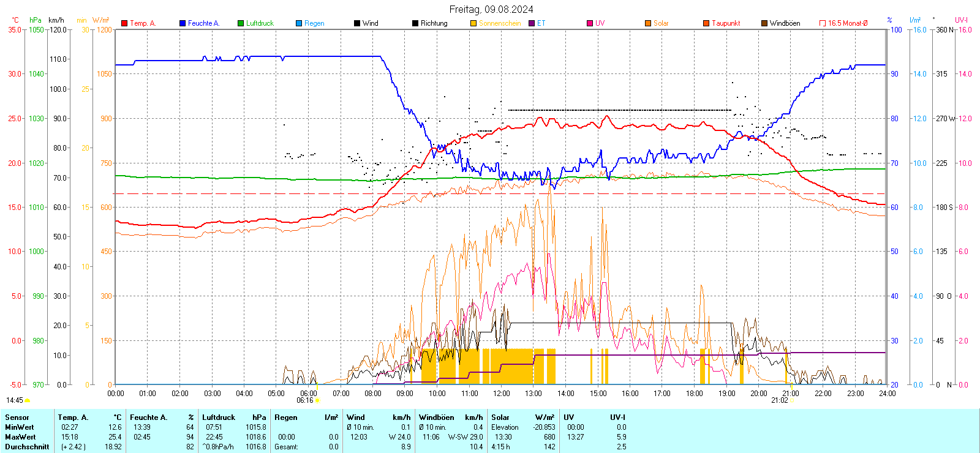Click the sun icon beside 14:45
This screenshot has width=980, height=453.
point(27,400)
